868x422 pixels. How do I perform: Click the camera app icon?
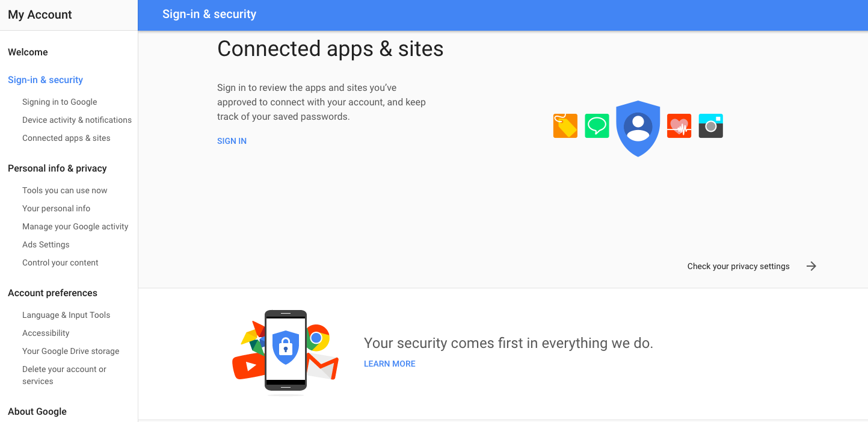point(710,126)
